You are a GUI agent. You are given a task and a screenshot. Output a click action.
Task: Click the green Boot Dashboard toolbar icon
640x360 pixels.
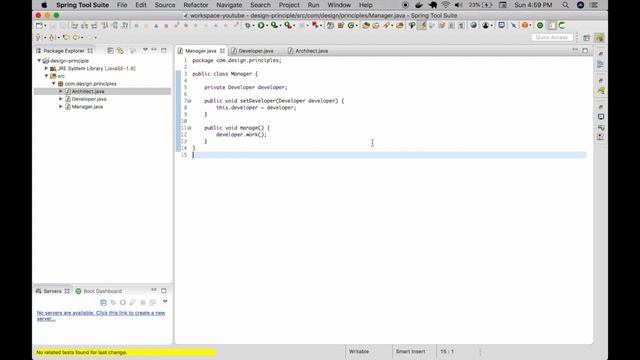click(540, 25)
